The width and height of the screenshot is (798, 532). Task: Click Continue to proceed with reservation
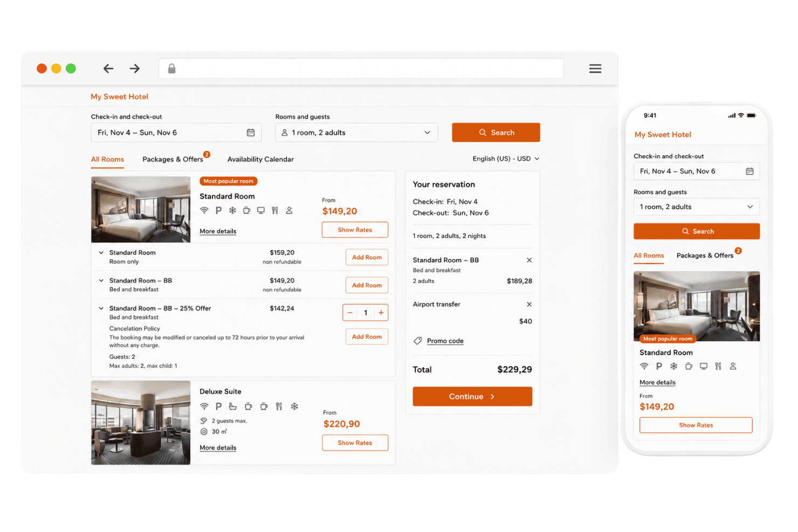(472, 397)
